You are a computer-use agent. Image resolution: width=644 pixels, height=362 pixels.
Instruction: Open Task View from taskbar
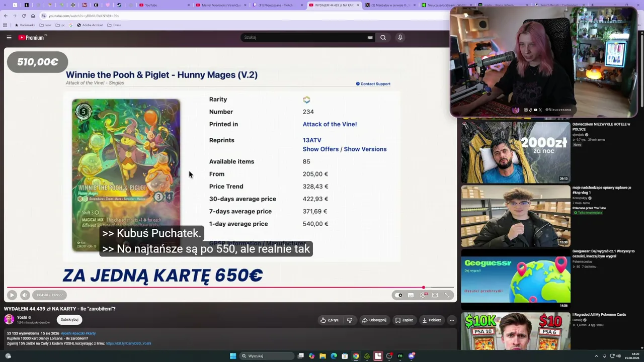tap(300, 356)
